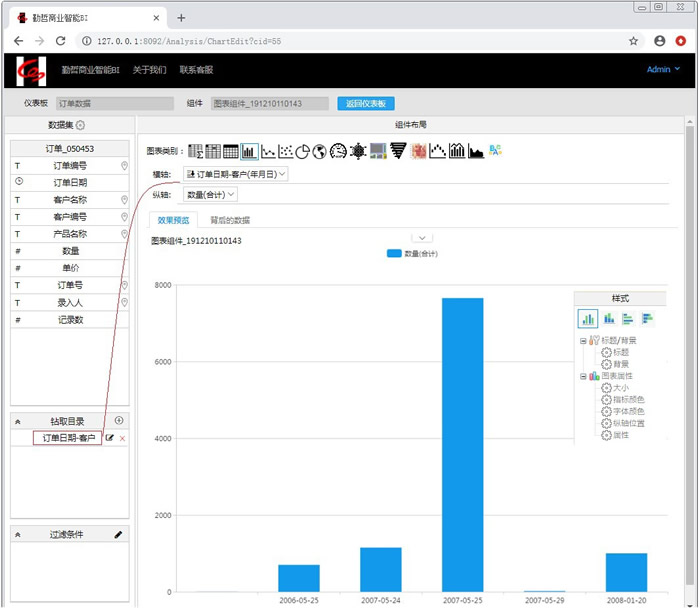
Task: Open the 关于我们 menu item
Action: [x=148, y=70]
